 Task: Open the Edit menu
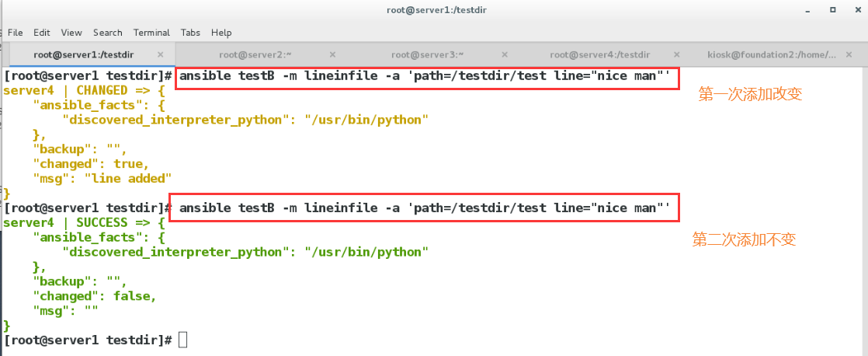click(41, 33)
